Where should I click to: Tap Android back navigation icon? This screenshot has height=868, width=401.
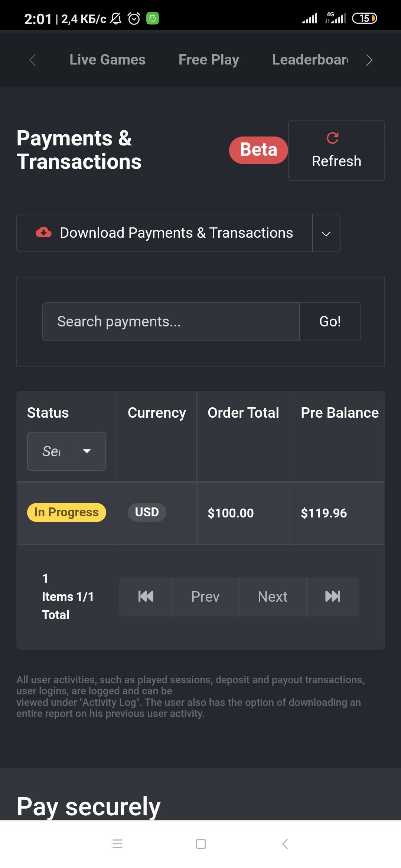285,844
